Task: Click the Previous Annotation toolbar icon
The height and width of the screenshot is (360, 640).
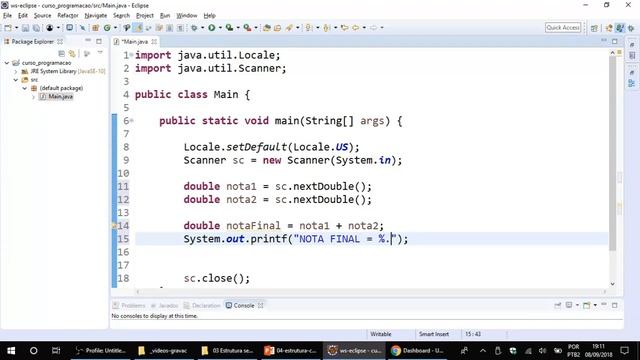Action: pyautogui.click(x=327, y=28)
